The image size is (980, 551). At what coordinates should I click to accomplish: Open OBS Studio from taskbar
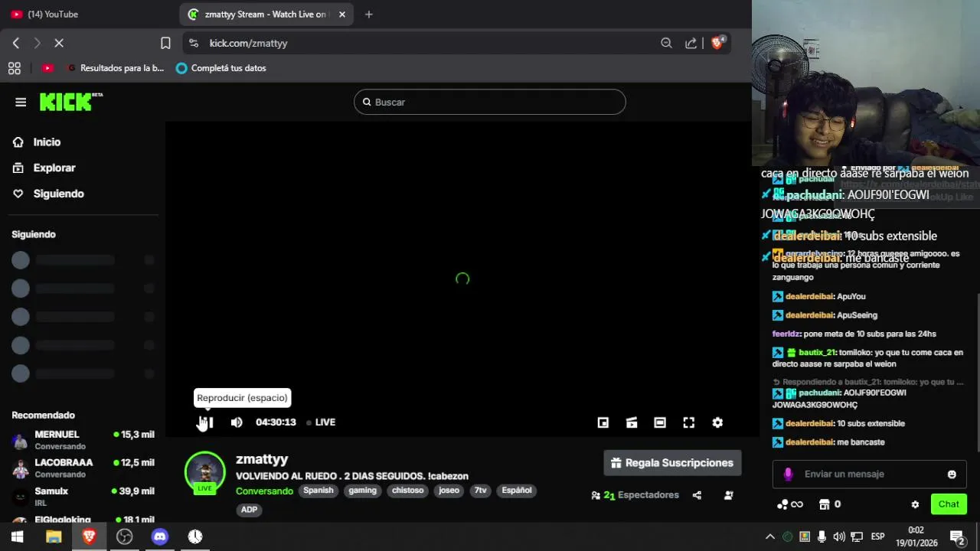124,536
